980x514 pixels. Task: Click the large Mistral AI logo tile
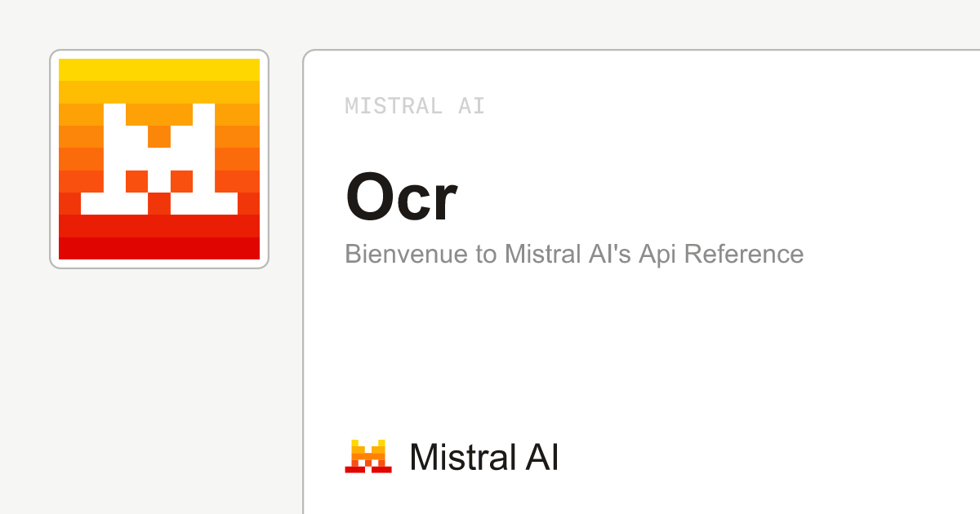tap(159, 159)
